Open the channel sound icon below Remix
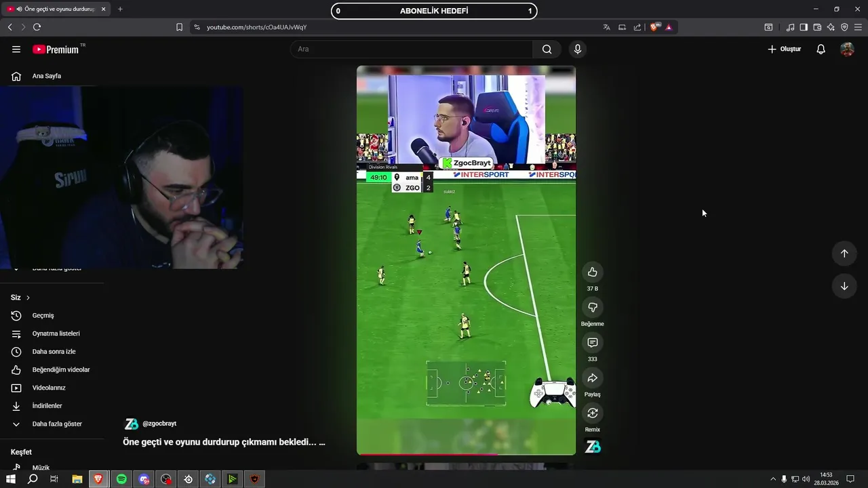This screenshot has height=488, width=868. (592, 447)
